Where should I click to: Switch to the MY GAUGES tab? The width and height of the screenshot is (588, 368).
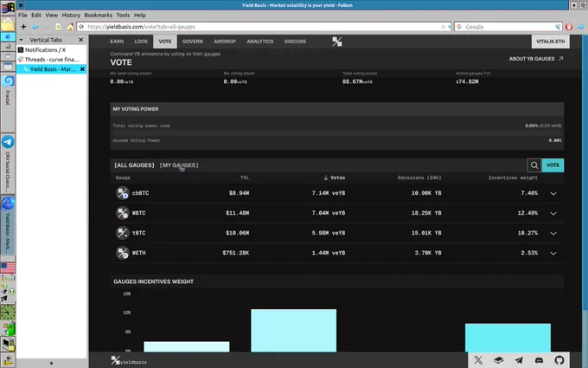pos(179,165)
